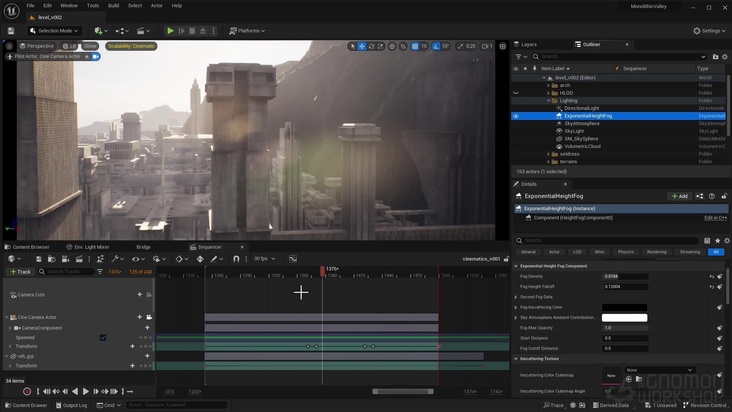Click the Outliner settings gear icon
Viewport: 732px width, 412px height.
point(725,56)
